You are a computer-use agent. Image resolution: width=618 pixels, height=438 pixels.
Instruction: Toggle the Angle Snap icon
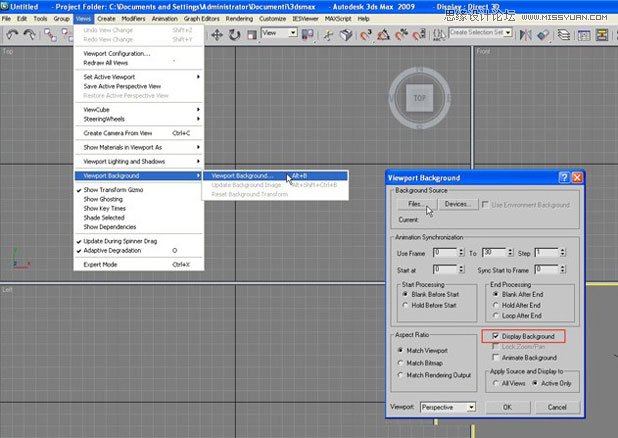coord(383,35)
